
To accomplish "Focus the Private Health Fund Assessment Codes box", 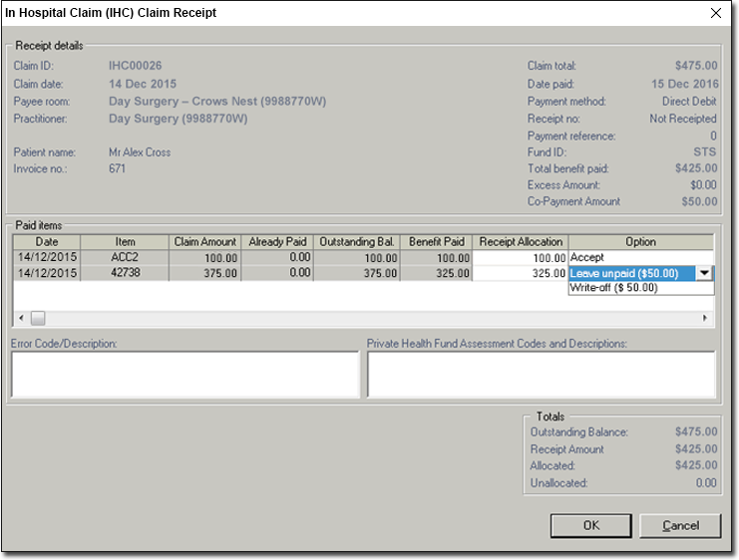I will tap(541, 375).
